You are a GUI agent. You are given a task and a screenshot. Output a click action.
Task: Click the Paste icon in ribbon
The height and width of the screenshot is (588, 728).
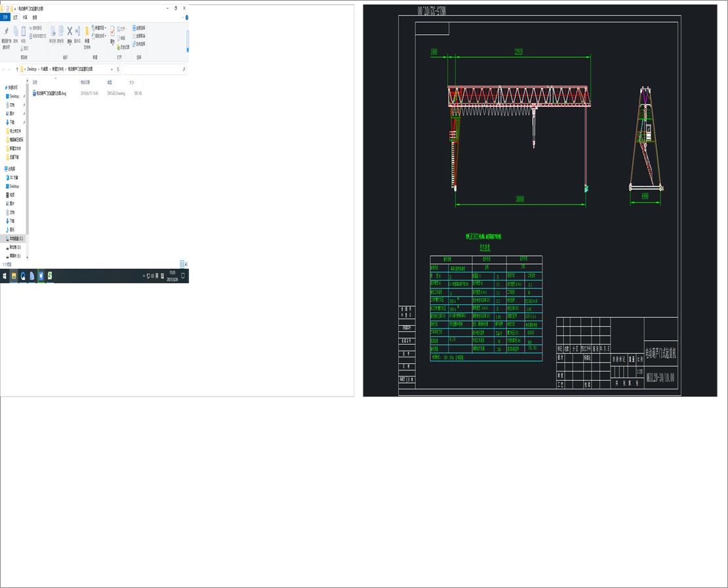(24, 31)
